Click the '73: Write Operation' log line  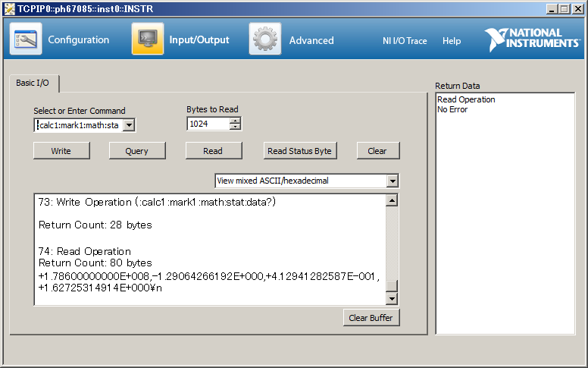pyautogui.click(x=157, y=202)
